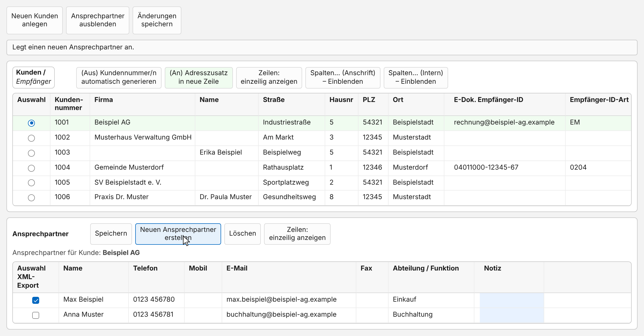Select radio button for customer 1002

[x=31, y=138]
